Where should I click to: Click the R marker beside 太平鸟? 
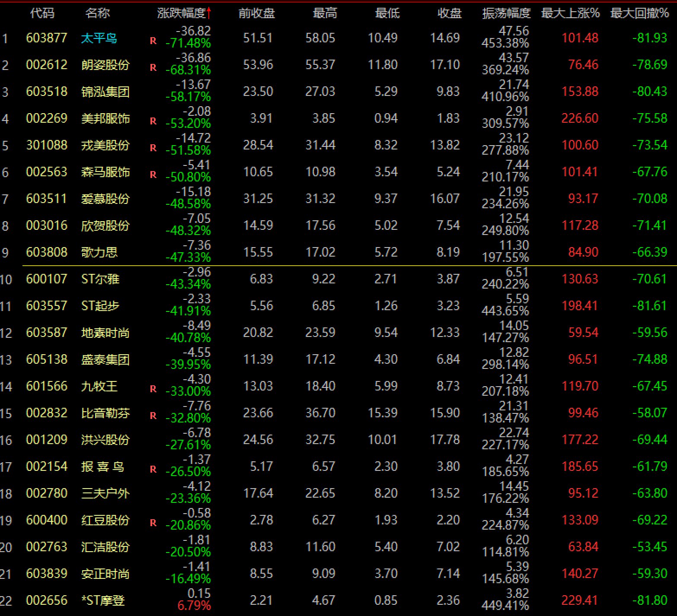153,41
